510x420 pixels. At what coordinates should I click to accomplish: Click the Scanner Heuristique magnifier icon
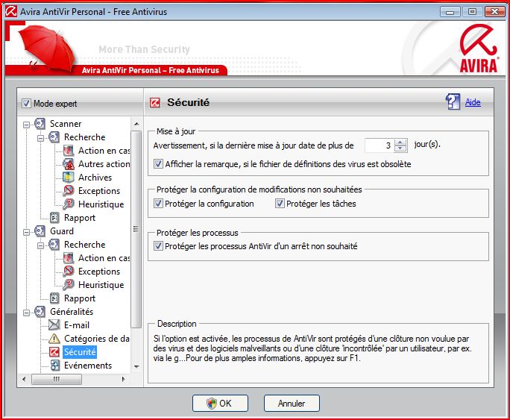[x=69, y=204]
